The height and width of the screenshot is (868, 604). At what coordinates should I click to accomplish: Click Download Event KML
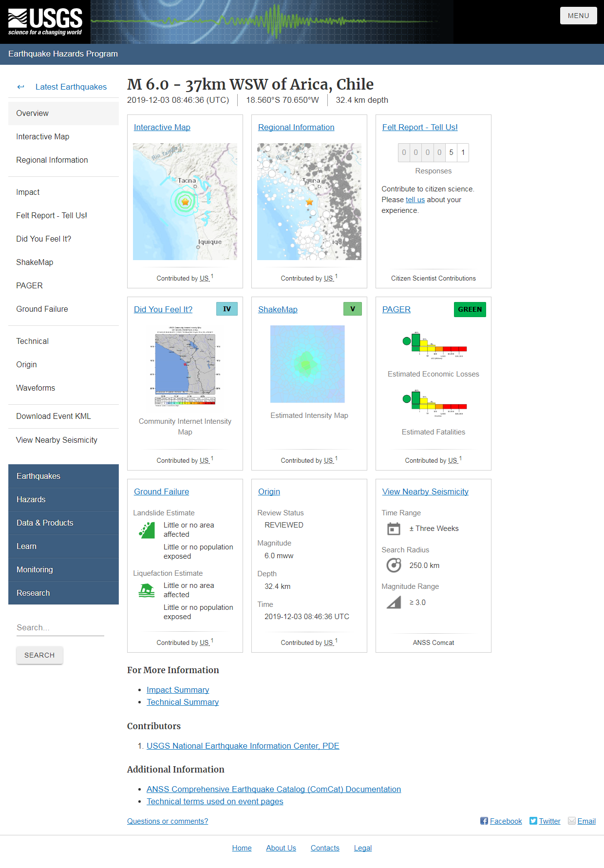tap(63, 416)
